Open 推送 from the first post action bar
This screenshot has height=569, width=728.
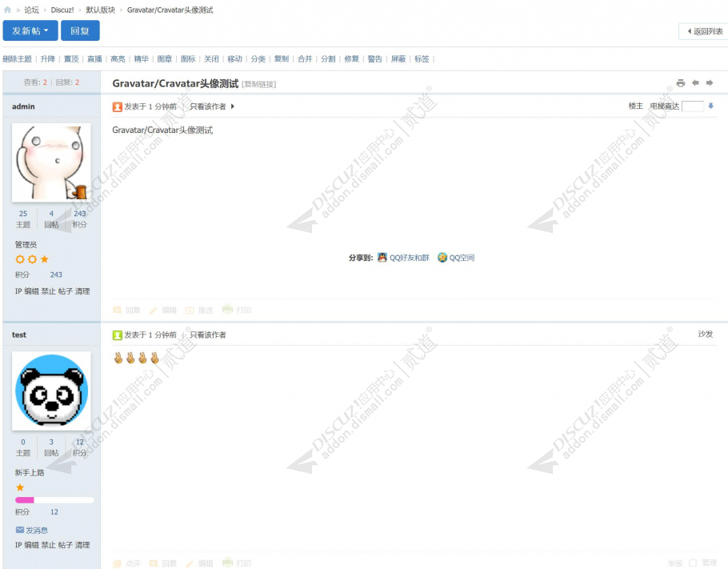pyautogui.click(x=199, y=309)
